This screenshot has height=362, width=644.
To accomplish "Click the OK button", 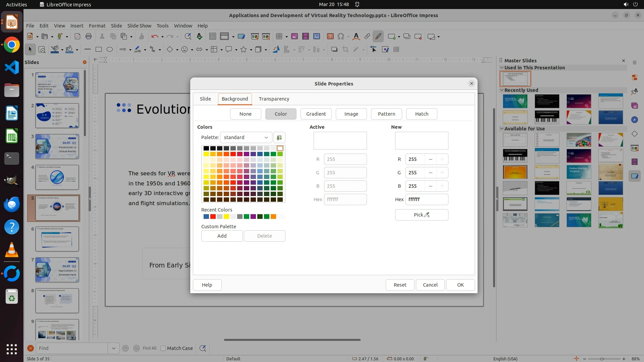I will coord(460,285).
